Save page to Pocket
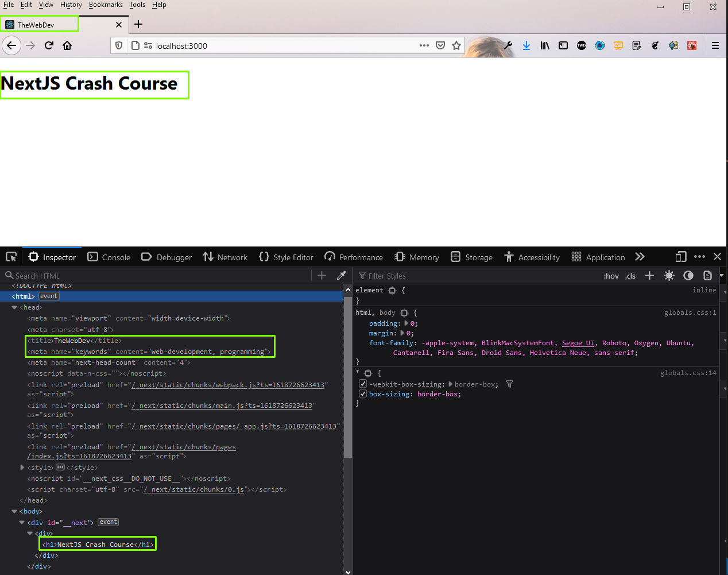 point(440,45)
